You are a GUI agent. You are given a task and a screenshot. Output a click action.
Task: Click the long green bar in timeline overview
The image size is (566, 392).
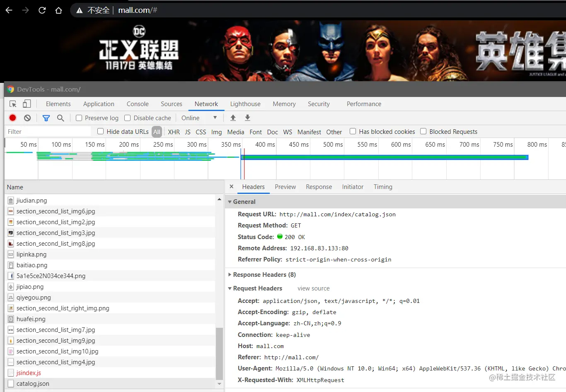point(385,157)
